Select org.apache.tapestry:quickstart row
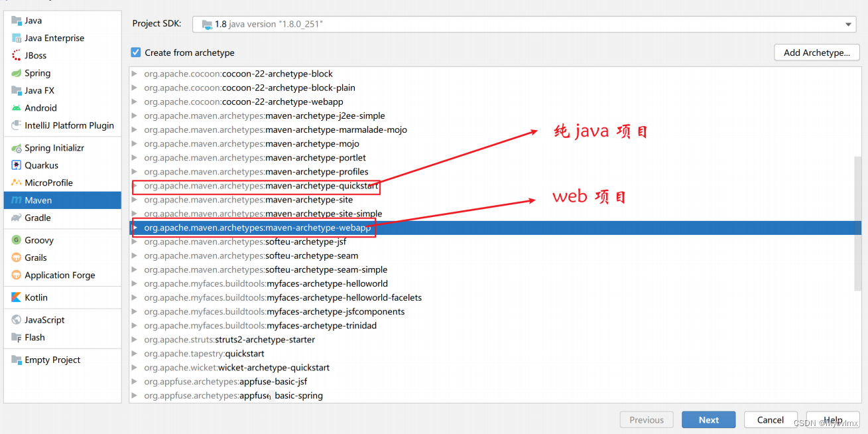868x434 pixels. (495, 353)
